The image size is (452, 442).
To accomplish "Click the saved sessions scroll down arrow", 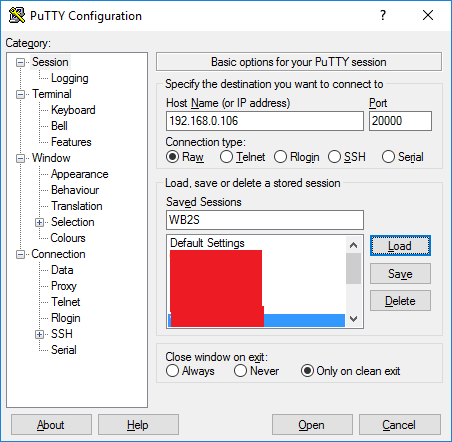I will pos(353,319).
